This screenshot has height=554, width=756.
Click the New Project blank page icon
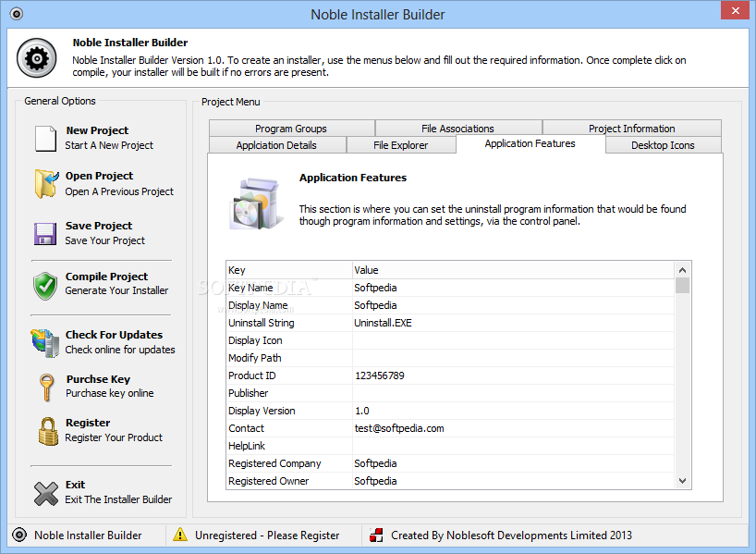(46, 139)
